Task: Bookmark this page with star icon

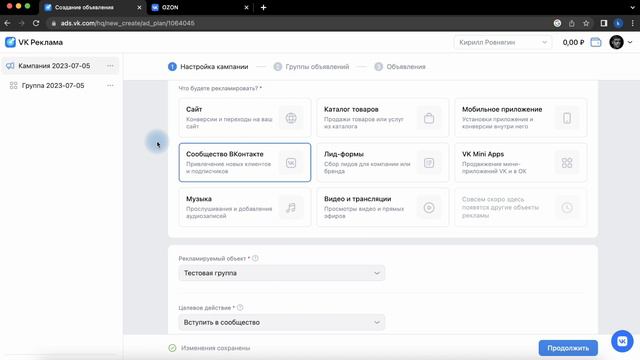Action: point(586,23)
